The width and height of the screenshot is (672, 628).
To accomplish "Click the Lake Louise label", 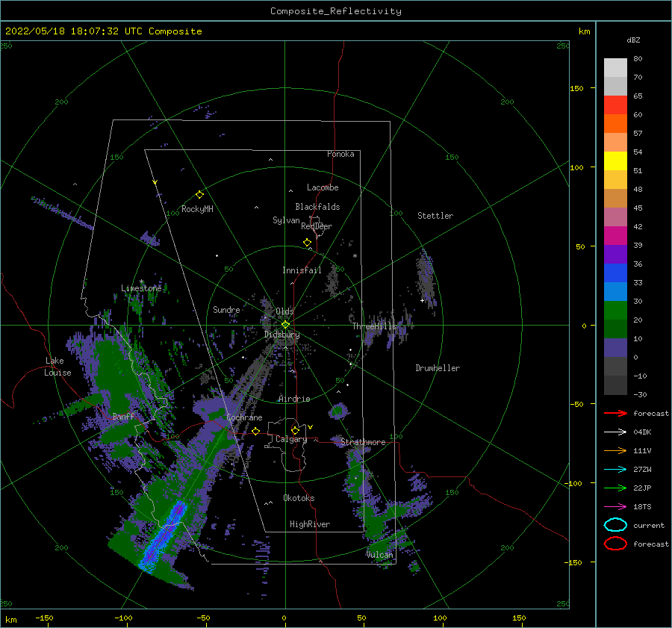I will pos(57,367).
